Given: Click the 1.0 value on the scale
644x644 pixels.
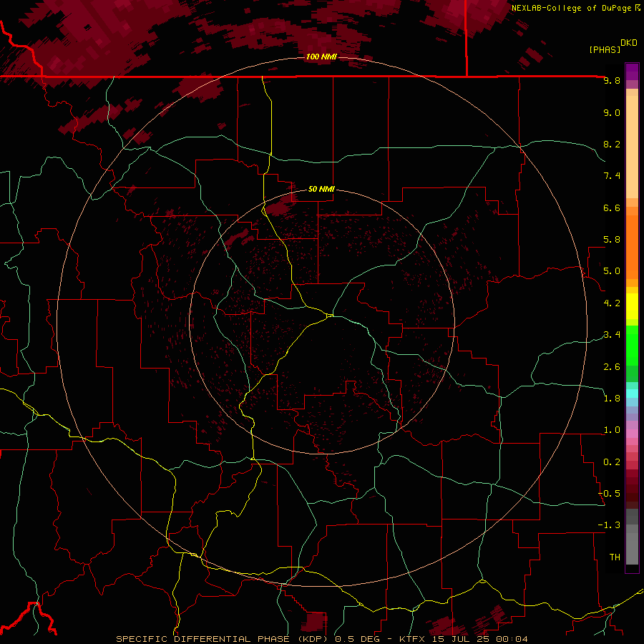Looking at the screenshot, I should [612, 430].
